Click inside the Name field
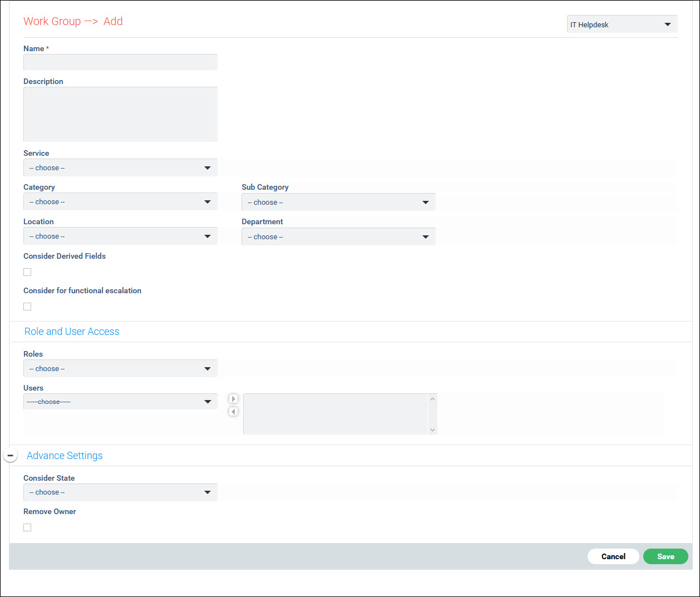 [120, 62]
